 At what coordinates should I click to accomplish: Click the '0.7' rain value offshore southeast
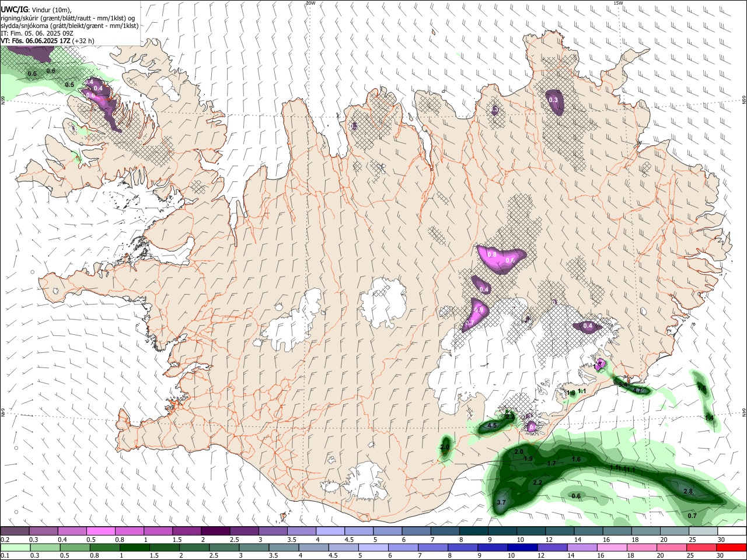click(692, 516)
